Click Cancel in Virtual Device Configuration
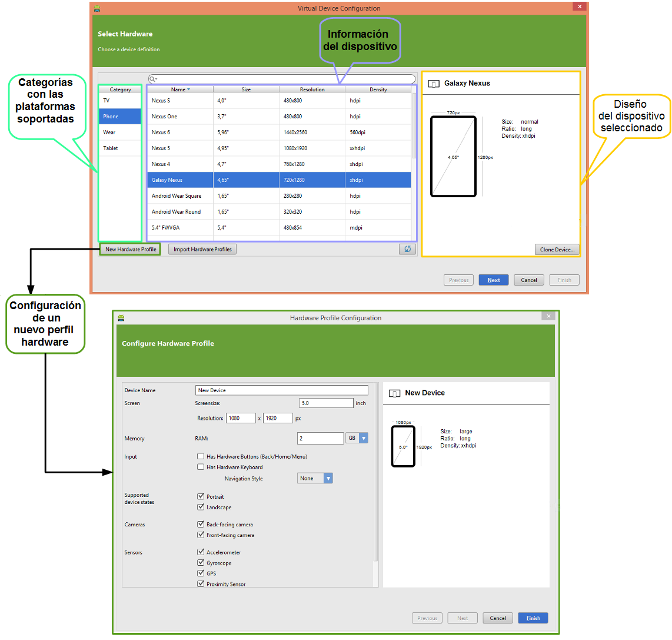Screen dimensions: 672x640 [529, 280]
